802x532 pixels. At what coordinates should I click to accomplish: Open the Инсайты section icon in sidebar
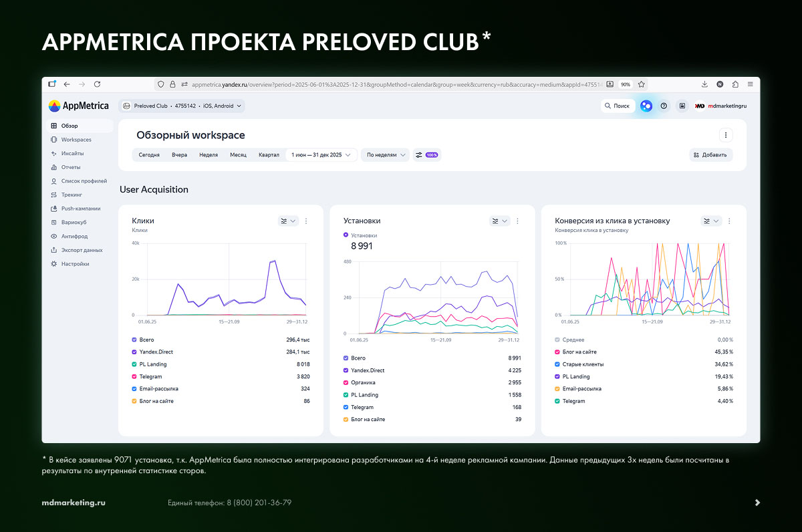click(x=54, y=154)
